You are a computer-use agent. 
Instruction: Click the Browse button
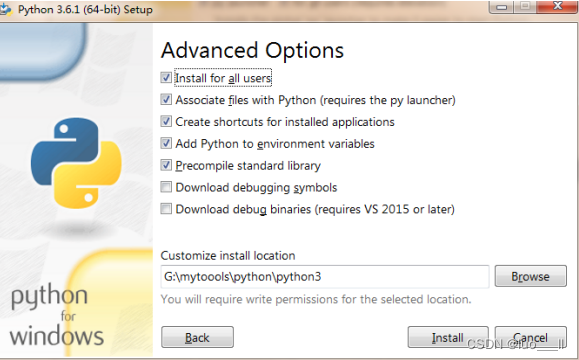[x=531, y=276]
